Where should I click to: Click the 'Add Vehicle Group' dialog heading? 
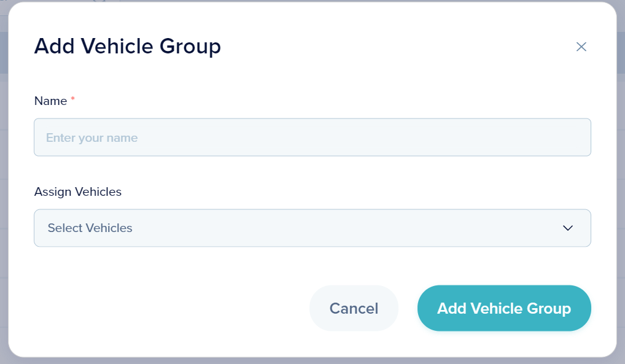pos(127,47)
